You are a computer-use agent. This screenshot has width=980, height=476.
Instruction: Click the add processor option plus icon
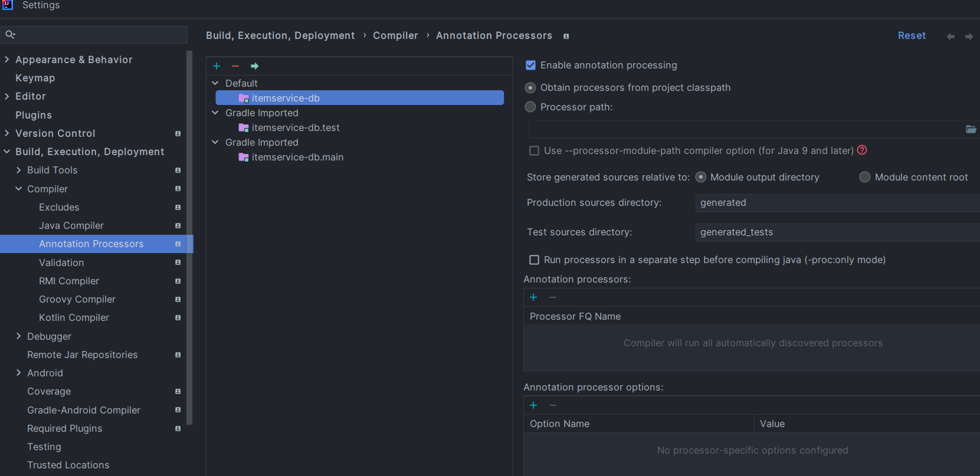(533, 405)
